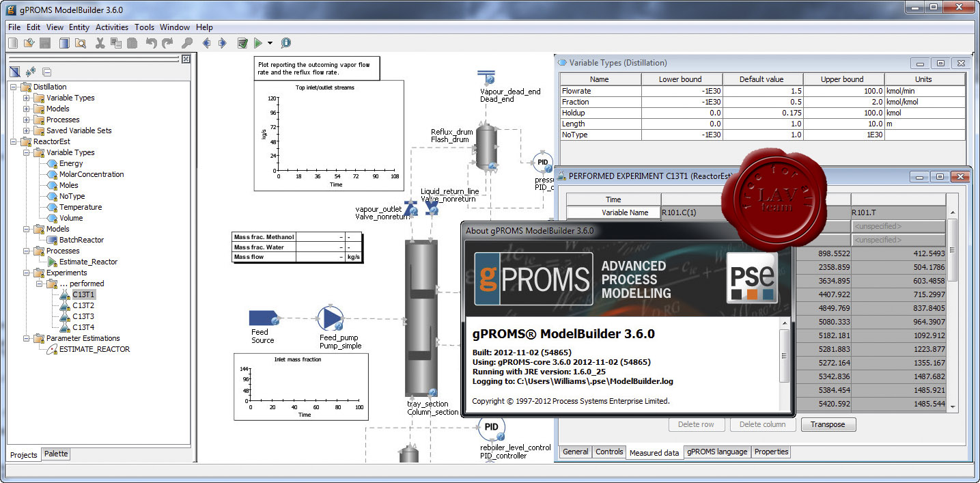Expand the Distillation Processes folder
This screenshot has width=980, height=483.
pyautogui.click(x=27, y=120)
